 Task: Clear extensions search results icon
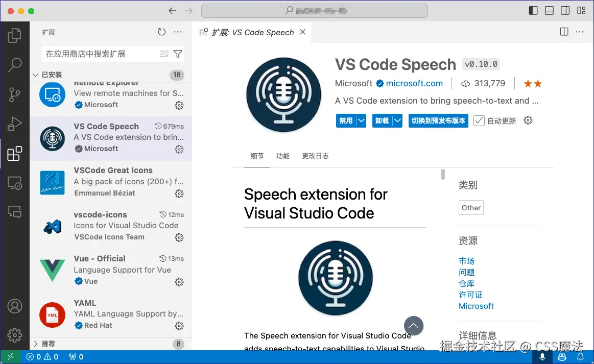[x=164, y=54]
